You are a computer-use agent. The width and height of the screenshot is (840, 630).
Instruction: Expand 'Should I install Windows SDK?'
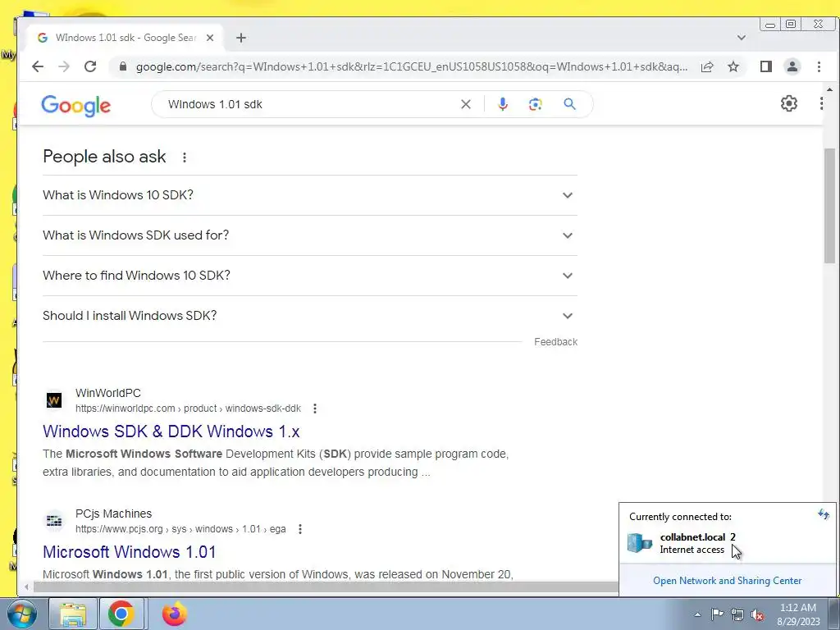click(x=309, y=316)
